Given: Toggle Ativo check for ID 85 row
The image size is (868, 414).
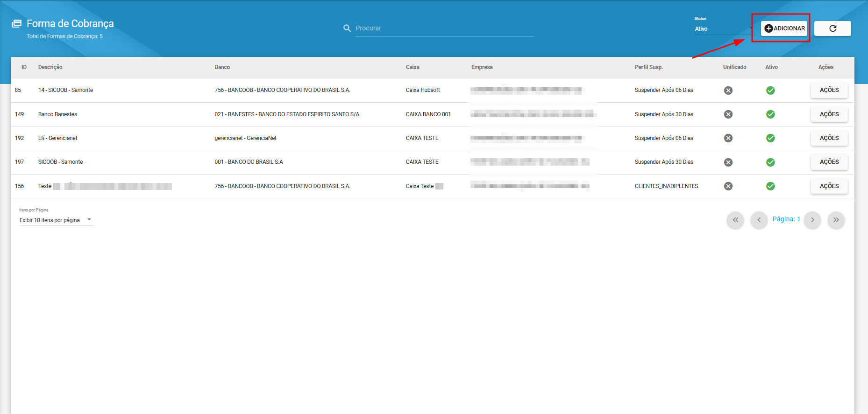Looking at the screenshot, I should 770,91.
